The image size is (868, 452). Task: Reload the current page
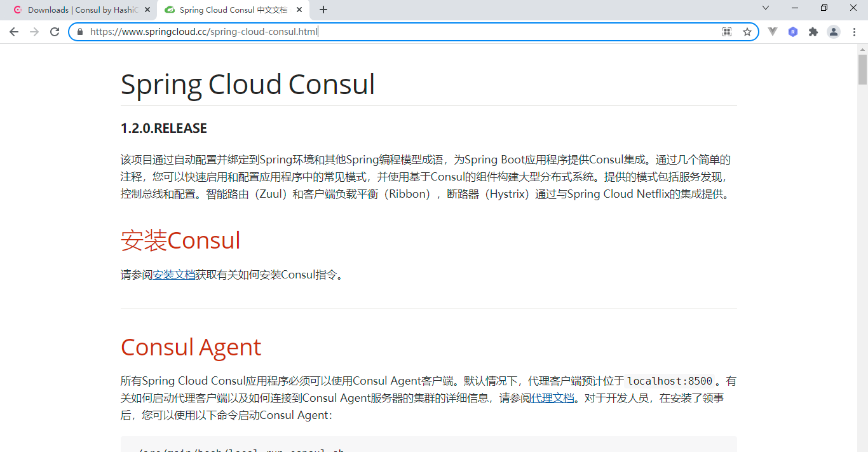[x=55, y=32]
